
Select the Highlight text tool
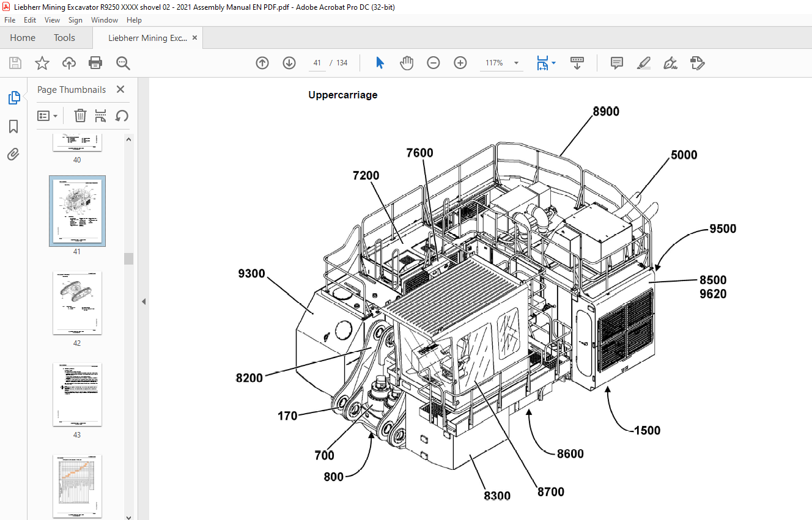644,63
